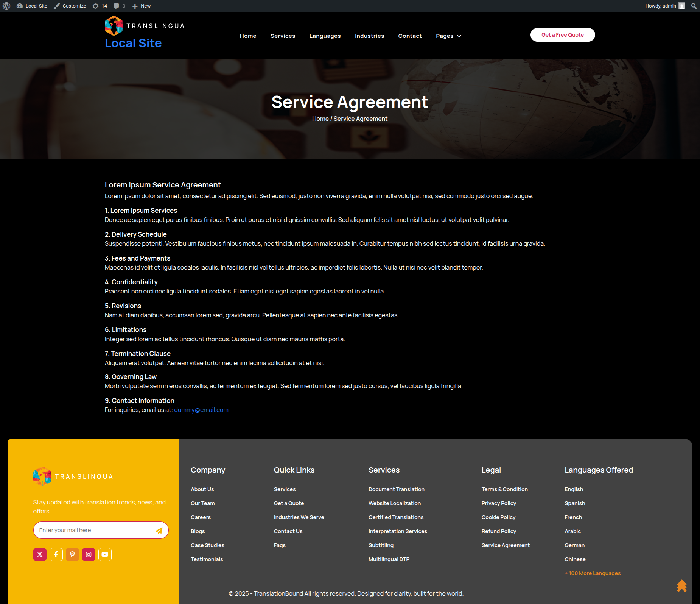The image size is (700, 604).
Task: Click the + 100 More Languages link
Action: click(x=592, y=573)
